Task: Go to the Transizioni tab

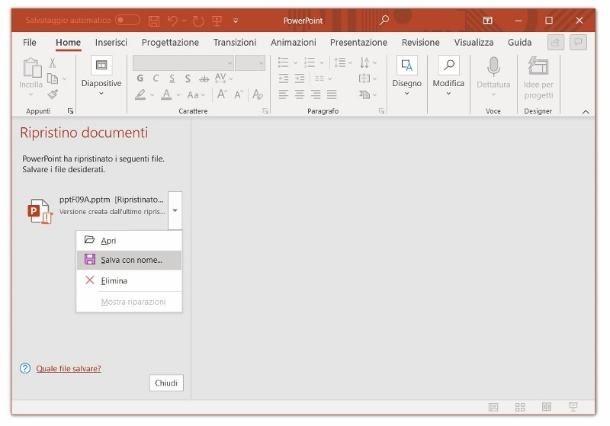Action: click(235, 42)
